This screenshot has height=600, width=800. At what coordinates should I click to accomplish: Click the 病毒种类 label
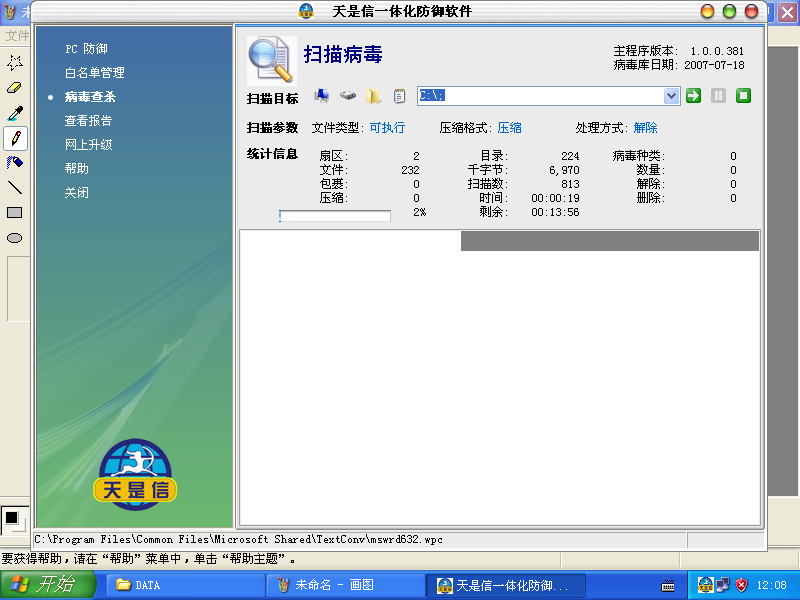pyautogui.click(x=639, y=156)
